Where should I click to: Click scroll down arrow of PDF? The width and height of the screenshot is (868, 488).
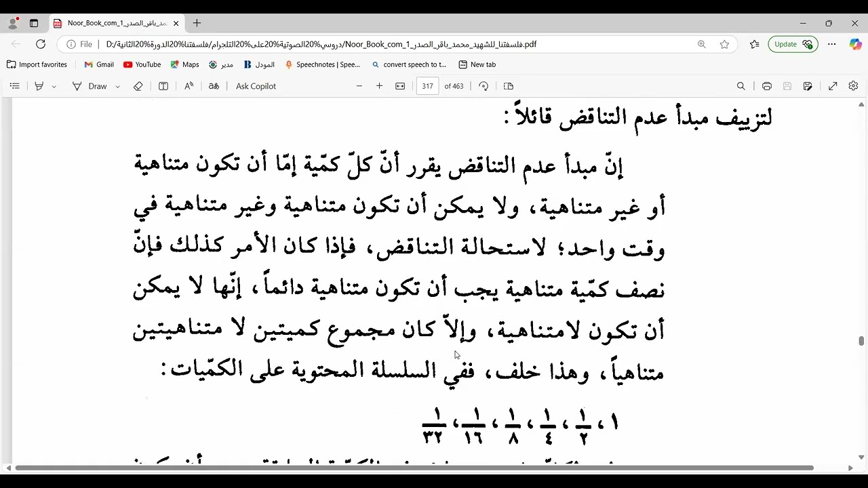pyautogui.click(x=861, y=457)
